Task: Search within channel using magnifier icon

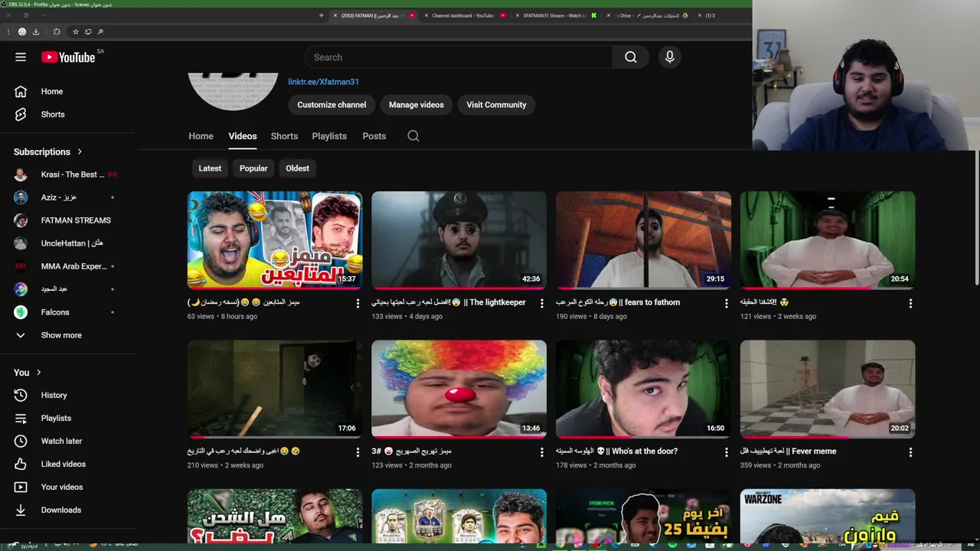Action: click(x=413, y=136)
